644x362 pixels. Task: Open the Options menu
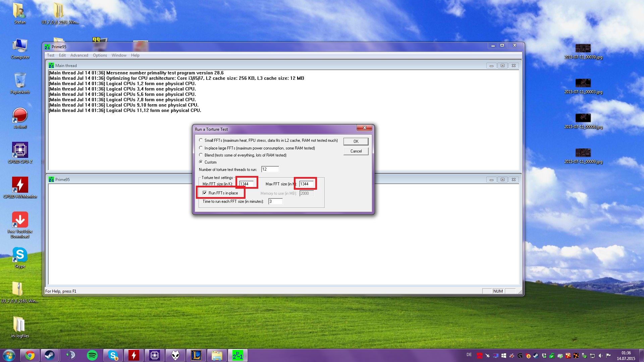pyautogui.click(x=100, y=55)
